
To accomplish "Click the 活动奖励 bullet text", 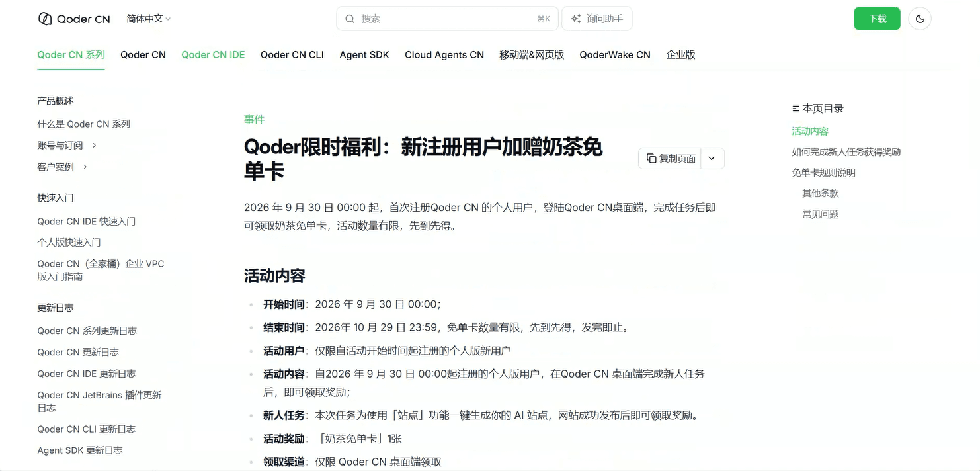I will point(333,439).
